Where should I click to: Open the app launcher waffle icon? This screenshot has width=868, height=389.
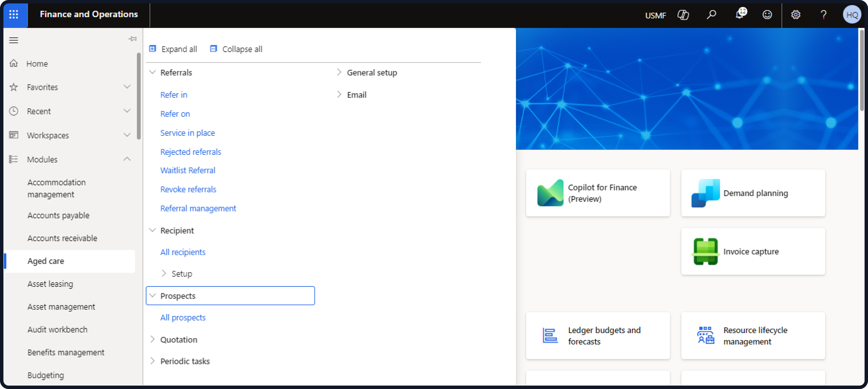click(x=14, y=14)
